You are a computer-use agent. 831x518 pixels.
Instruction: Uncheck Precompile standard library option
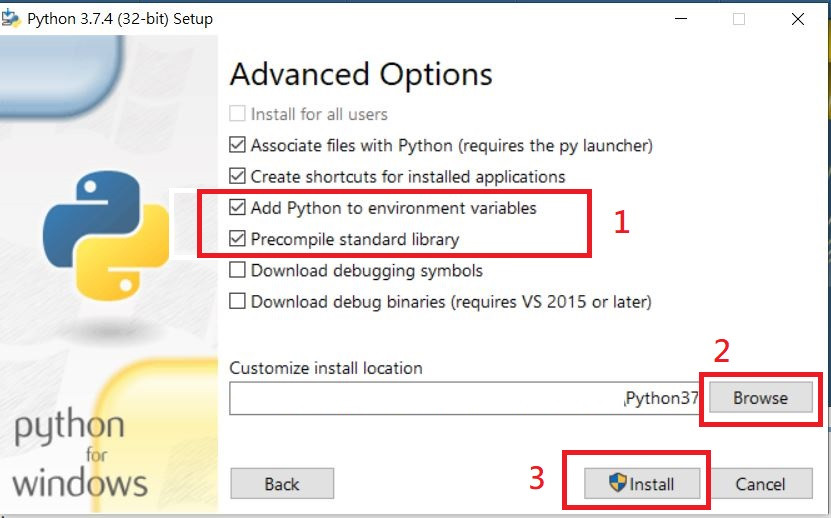coord(238,239)
